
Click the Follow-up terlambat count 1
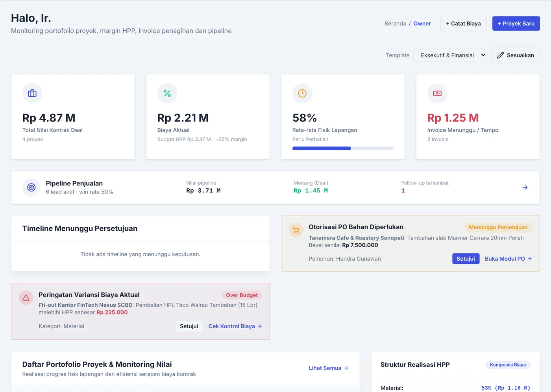(403, 191)
